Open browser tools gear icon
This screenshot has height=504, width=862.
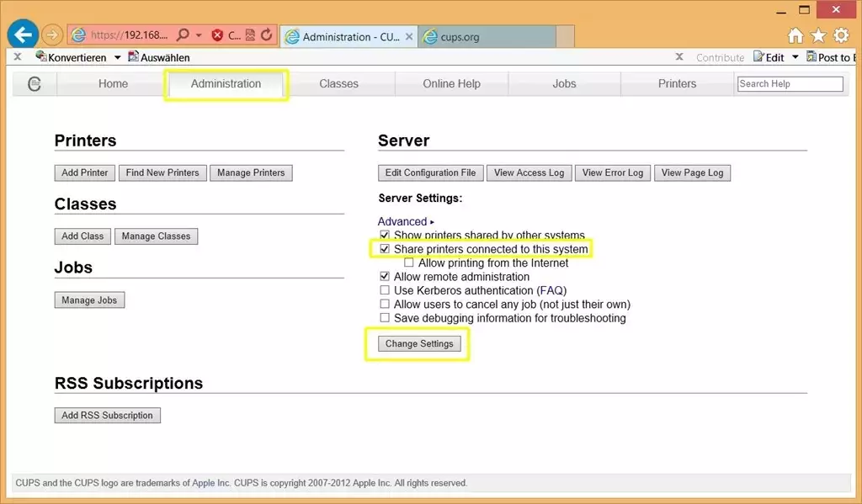point(841,35)
